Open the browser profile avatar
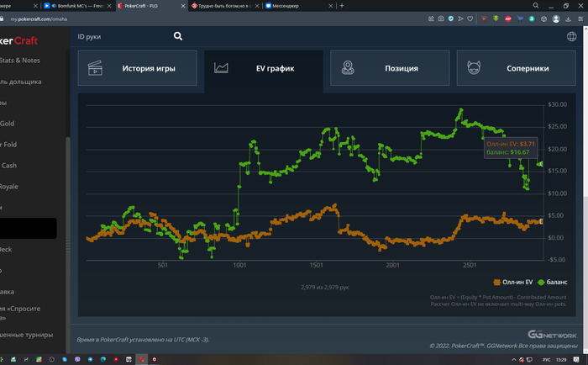Image resolution: width=588 pixels, height=365 pixels. click(x=556, y=19)
